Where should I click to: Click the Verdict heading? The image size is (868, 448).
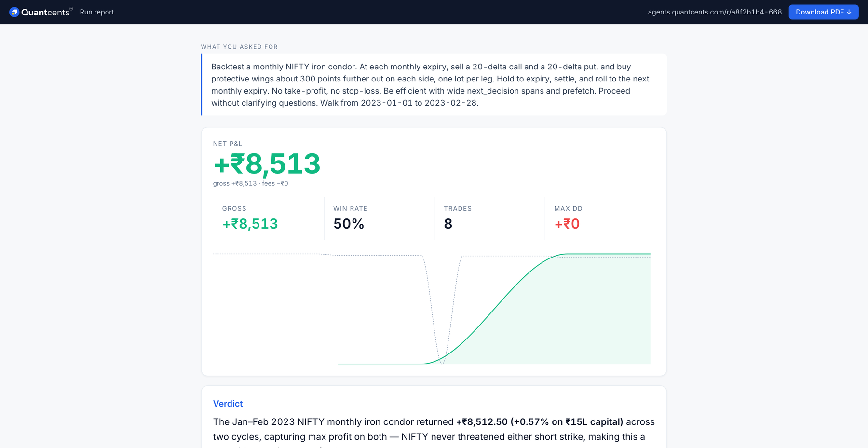(228, 404)
